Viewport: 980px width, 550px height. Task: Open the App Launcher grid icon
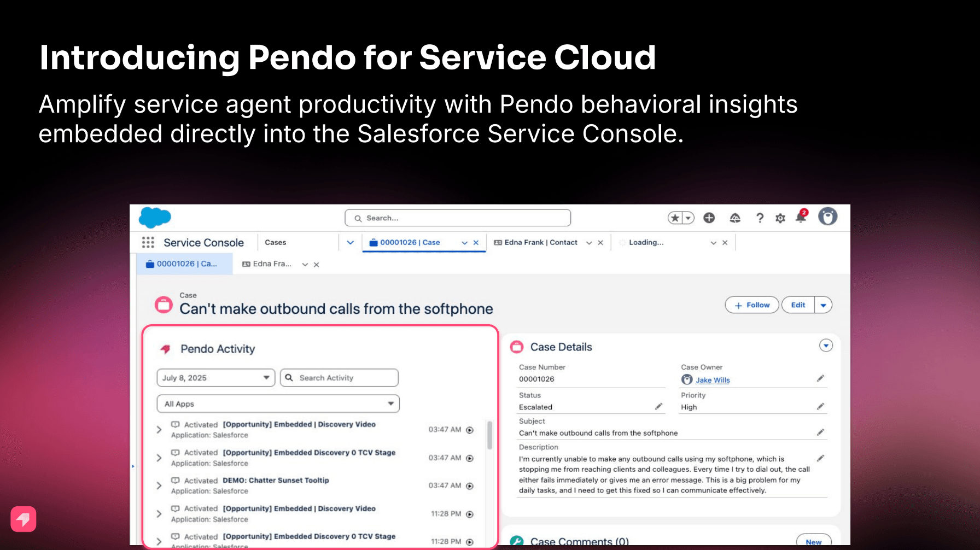pos(148,242)
